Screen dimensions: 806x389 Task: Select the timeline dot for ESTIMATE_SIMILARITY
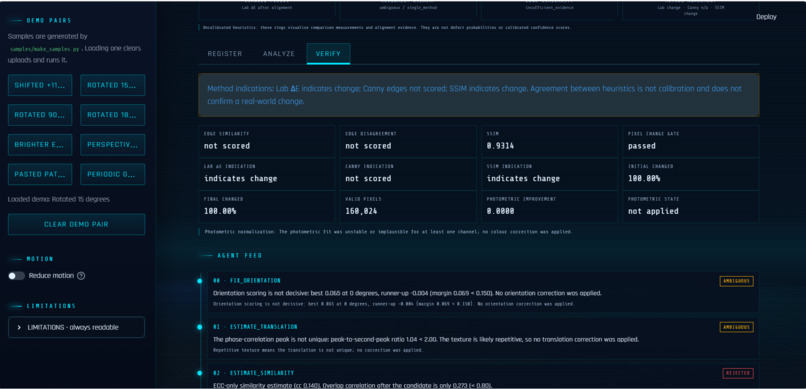(199, 373)
